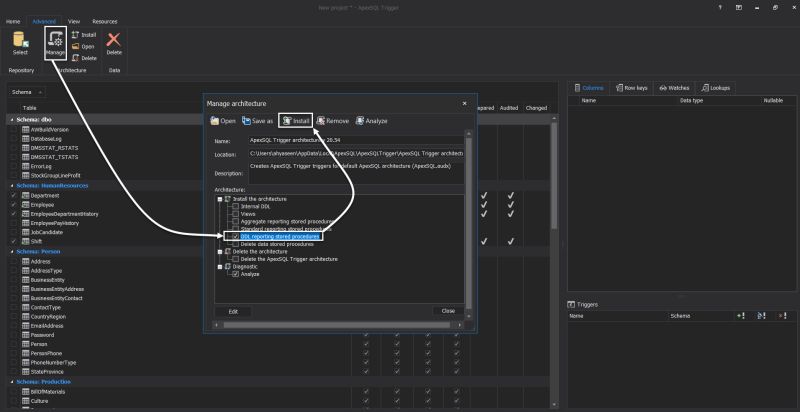Click Open in the Advanced ribbon

tap(83, 46)
